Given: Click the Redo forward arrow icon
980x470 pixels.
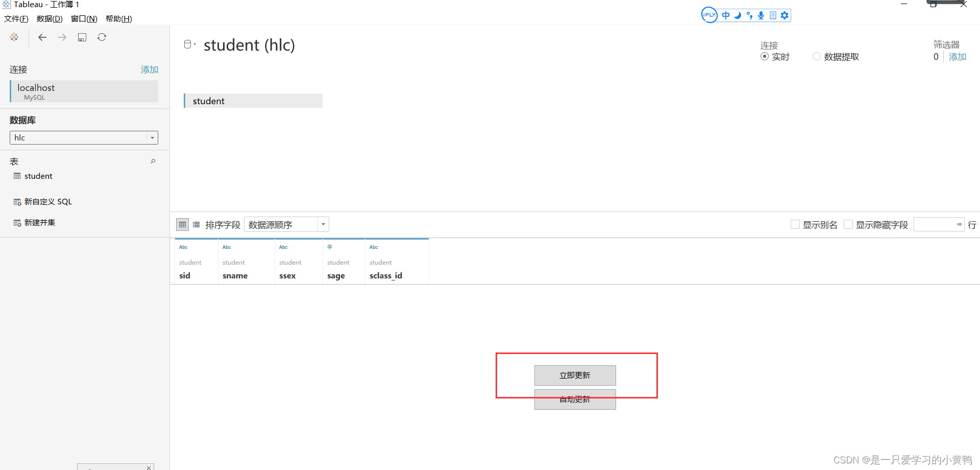Looking at the screenshot, I should [x=62, y=37].
